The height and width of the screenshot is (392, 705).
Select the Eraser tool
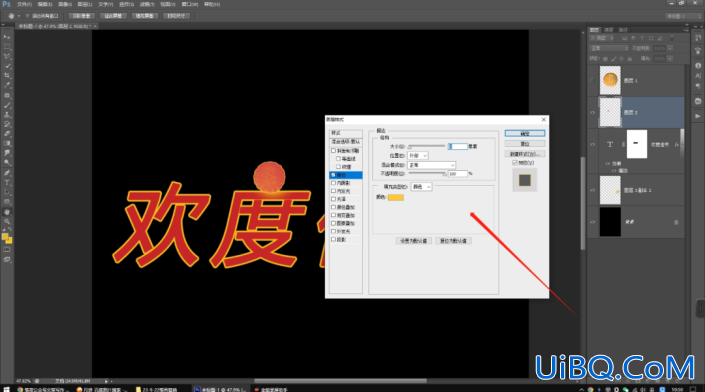7,134
